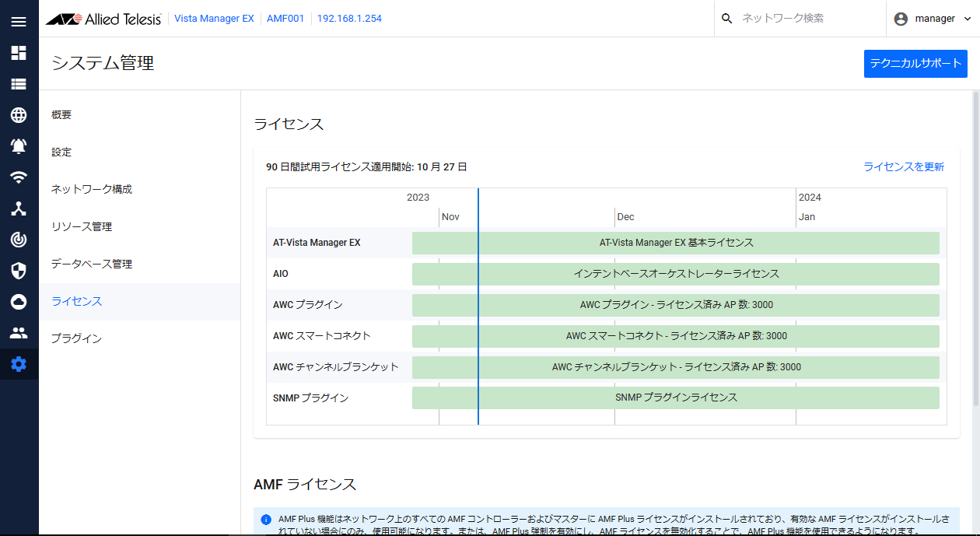Open the user management people icon

click(x=19, y=333)
